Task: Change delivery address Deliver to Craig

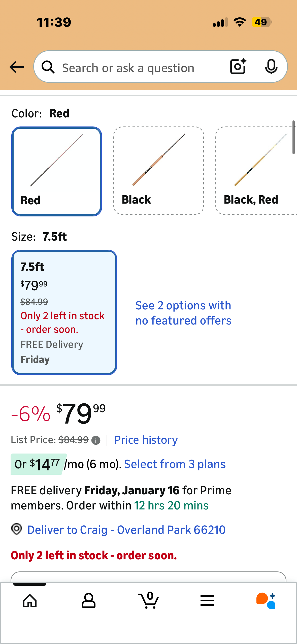Action: pos(126,530)
